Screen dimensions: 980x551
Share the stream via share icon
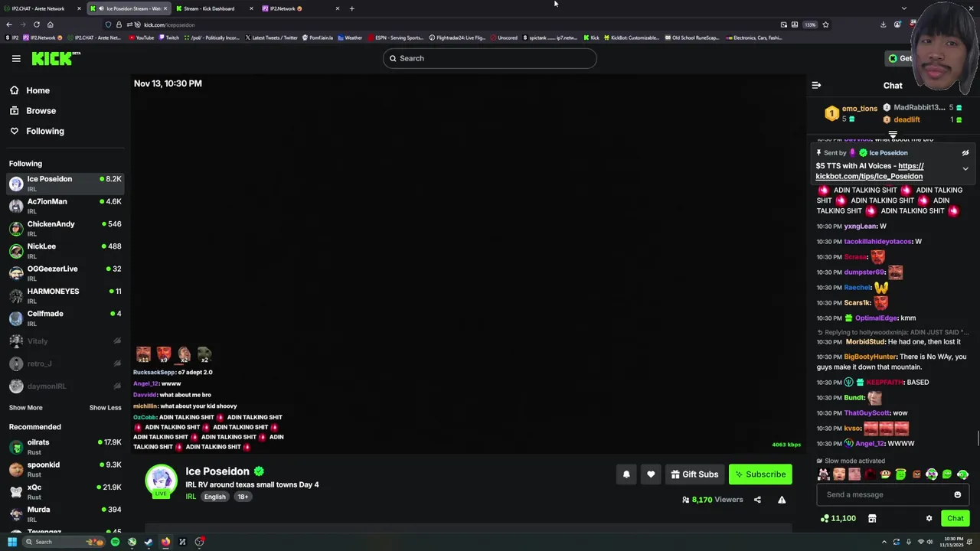(757, 500)
